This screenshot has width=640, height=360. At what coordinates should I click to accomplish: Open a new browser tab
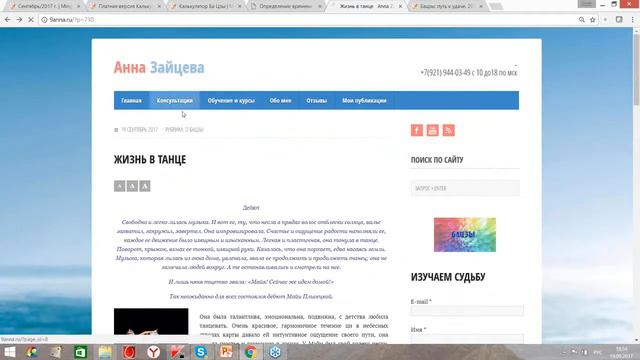(x=496, y=6)
